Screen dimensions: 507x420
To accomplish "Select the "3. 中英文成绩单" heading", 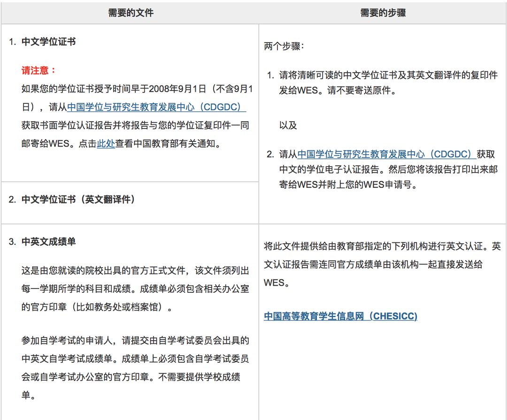I will [42, 241].
